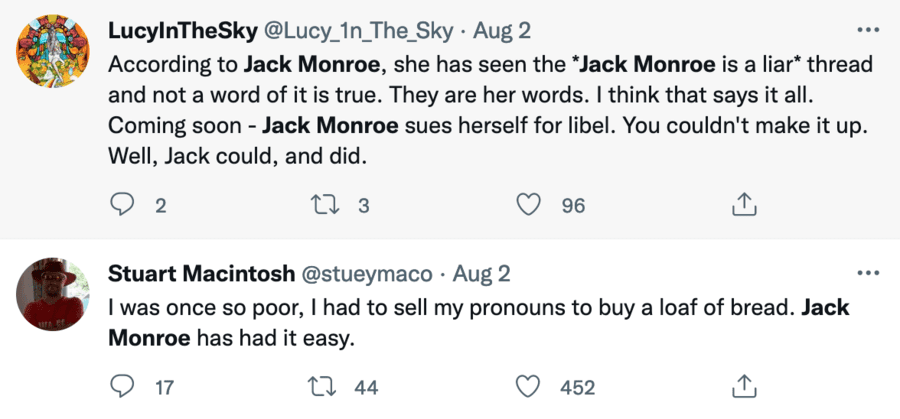900x419 pixels.
Task: Reply to LucyInTheSky's tweet
Action: coord(121,205)
